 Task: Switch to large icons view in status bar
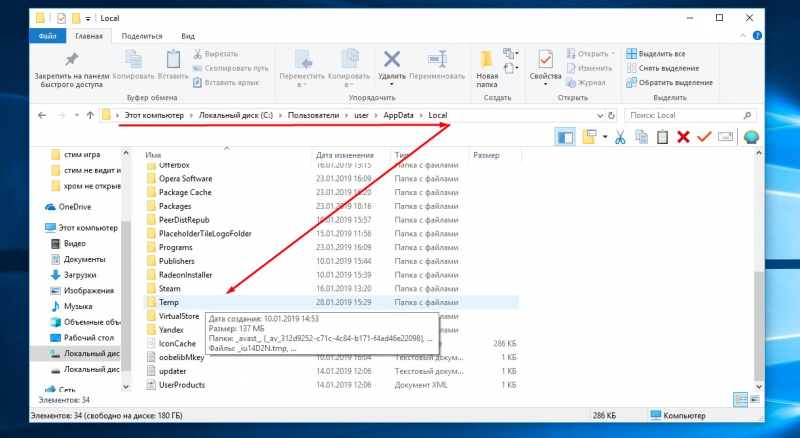755,400
